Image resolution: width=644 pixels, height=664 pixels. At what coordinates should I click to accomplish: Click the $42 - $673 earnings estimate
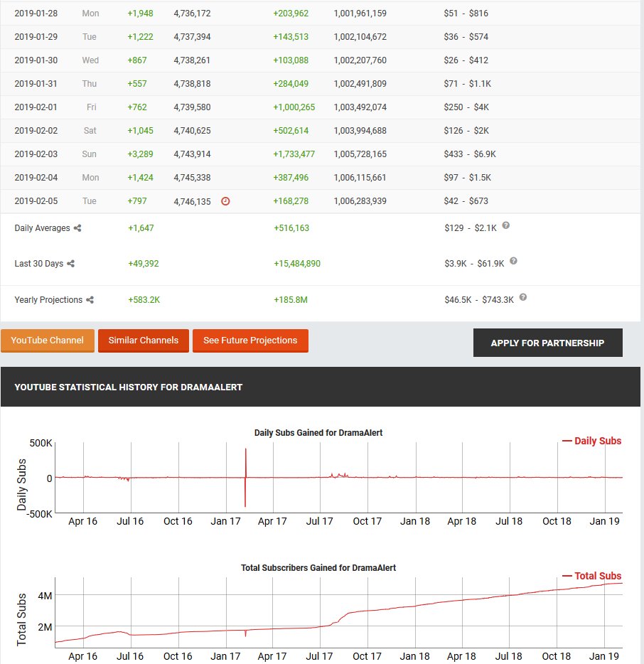point(466,201)
